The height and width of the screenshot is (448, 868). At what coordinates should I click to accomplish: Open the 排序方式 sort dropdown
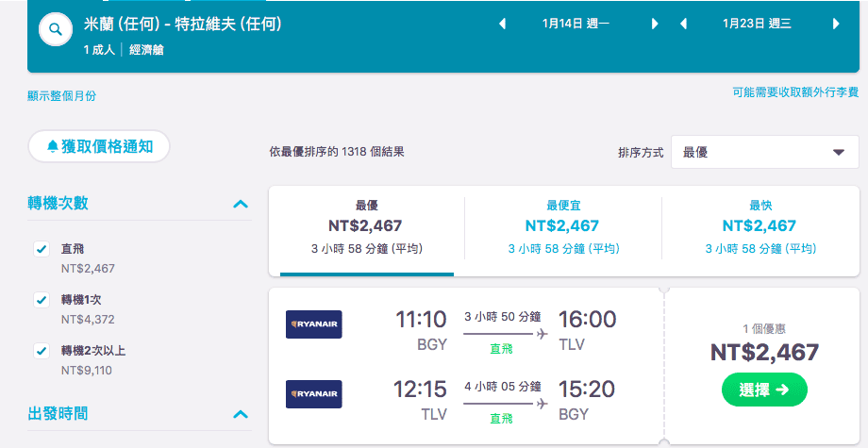(765, 152)
